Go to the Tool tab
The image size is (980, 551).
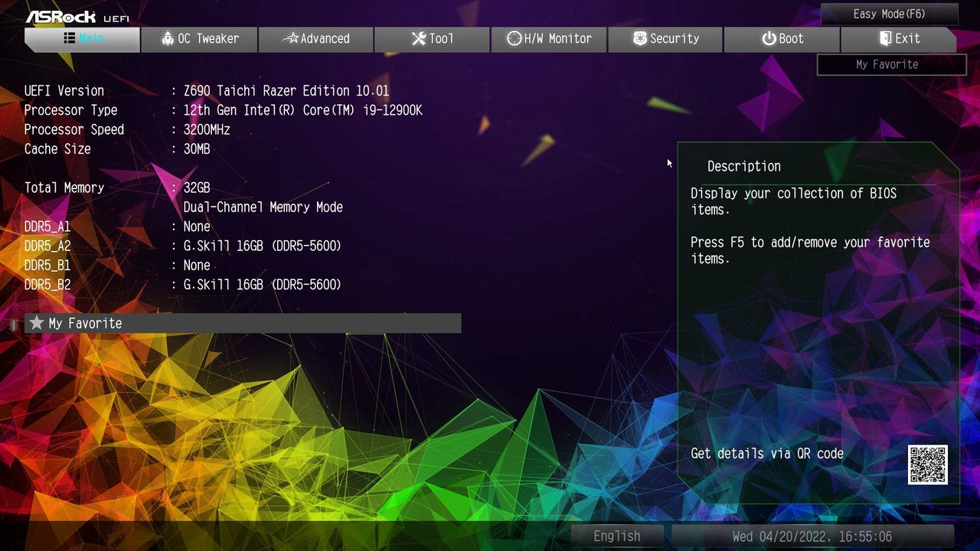(x=433, y=39)
